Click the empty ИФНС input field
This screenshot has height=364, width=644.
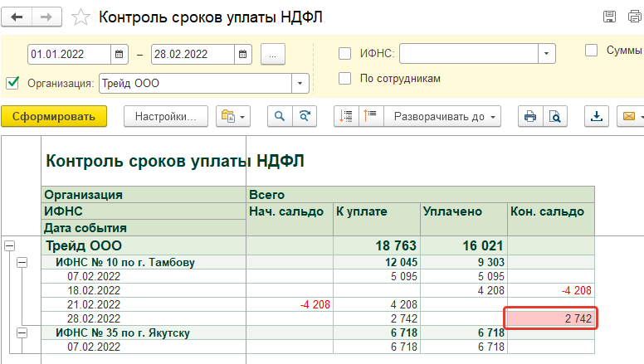469,54
